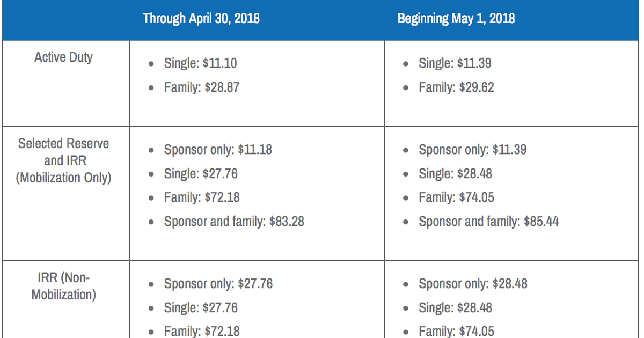Select Selected Reserve "Family: $72.18" item

(x=201, y=197)
